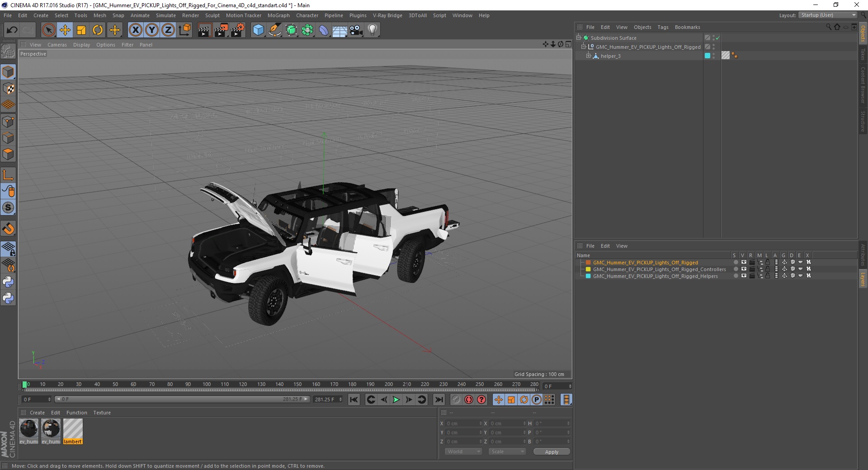The width and height of the screenshot is (868, 470).
Task: Click frame 100 on timeline ruler
Action: pyautogui.click(x=207, y=385)
